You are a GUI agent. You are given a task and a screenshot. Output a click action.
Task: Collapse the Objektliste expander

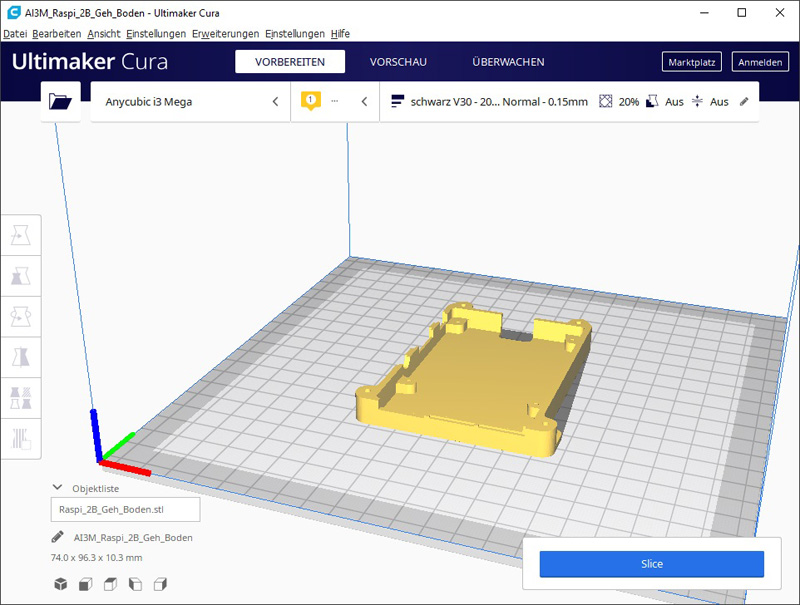[x=58, y=488]
